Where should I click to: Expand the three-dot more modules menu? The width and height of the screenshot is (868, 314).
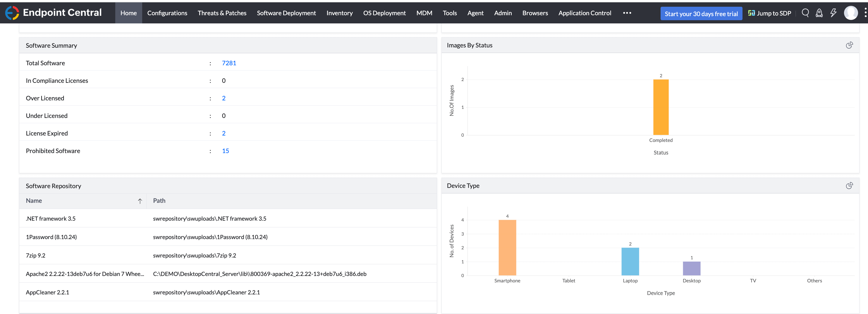tap(627, 13)
